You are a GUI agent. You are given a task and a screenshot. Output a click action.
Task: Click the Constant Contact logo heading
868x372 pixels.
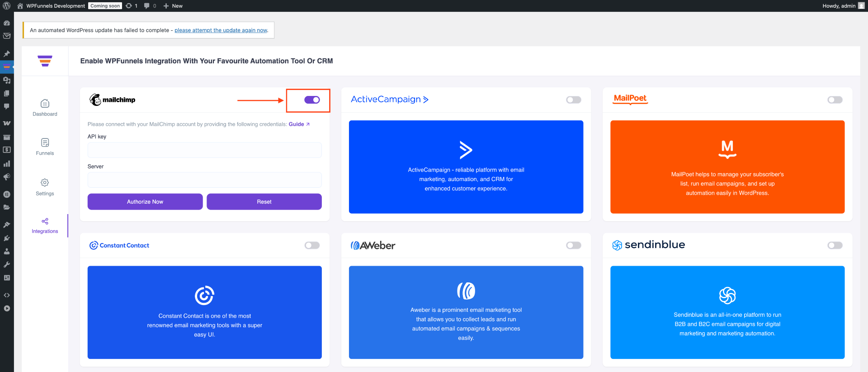click(x=119, y=245)
